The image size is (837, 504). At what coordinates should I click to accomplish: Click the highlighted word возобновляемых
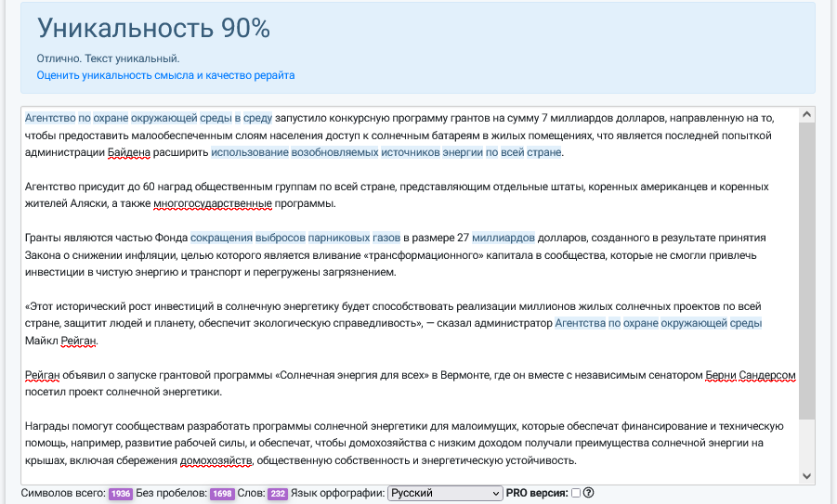pos(334,152)
